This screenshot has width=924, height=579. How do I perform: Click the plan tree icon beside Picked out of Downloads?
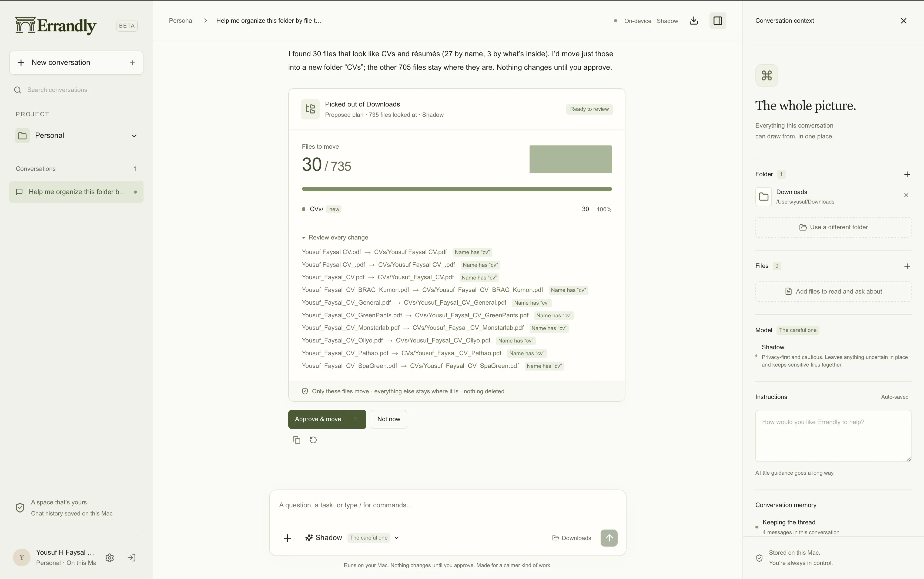310,109
